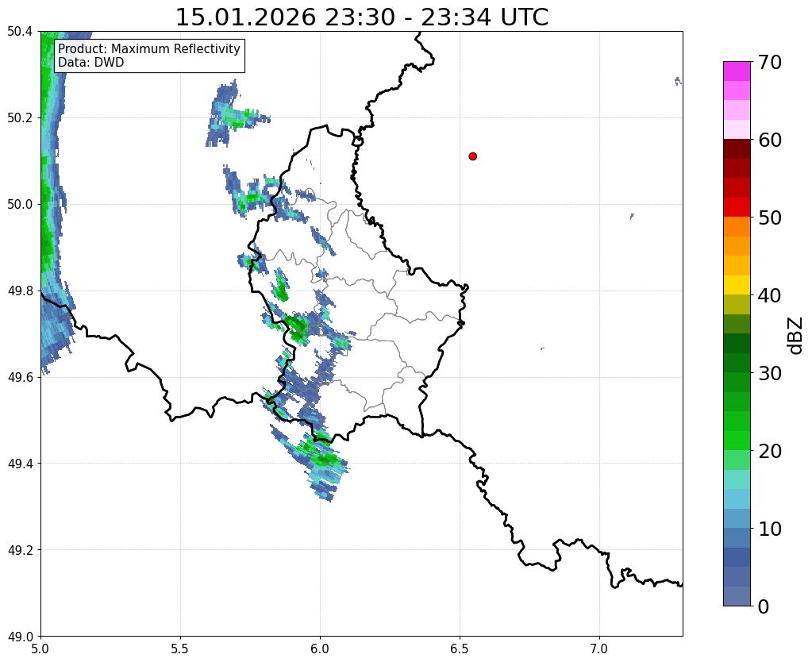The height and width of the screenshot is (662, 812).
Task: Pick the dark maroon swatch below 60
Action: coord(737,149)
